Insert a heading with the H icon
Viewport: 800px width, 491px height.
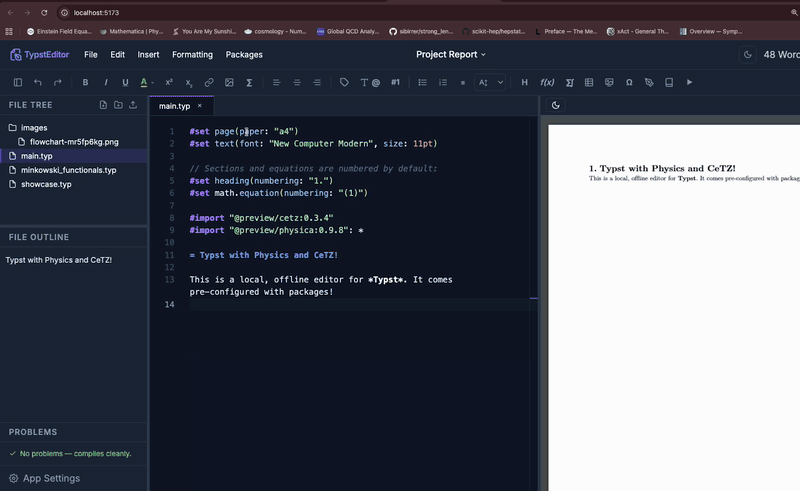coord(524,82)
